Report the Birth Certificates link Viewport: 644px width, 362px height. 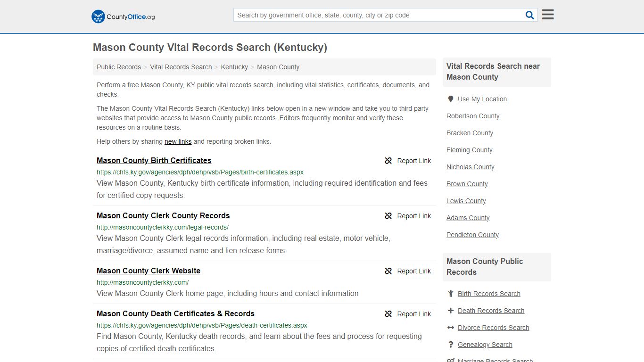tap(408, 161)
